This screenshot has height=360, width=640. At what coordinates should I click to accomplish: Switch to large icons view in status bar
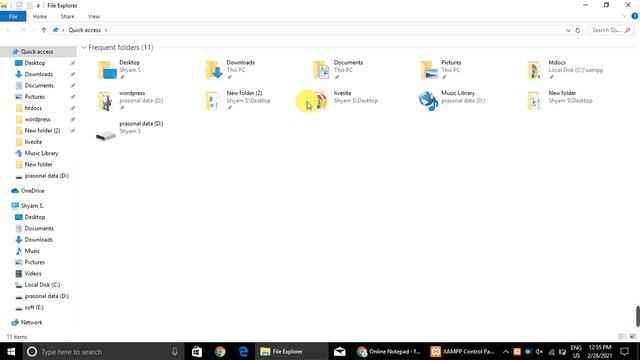[633, 336]
